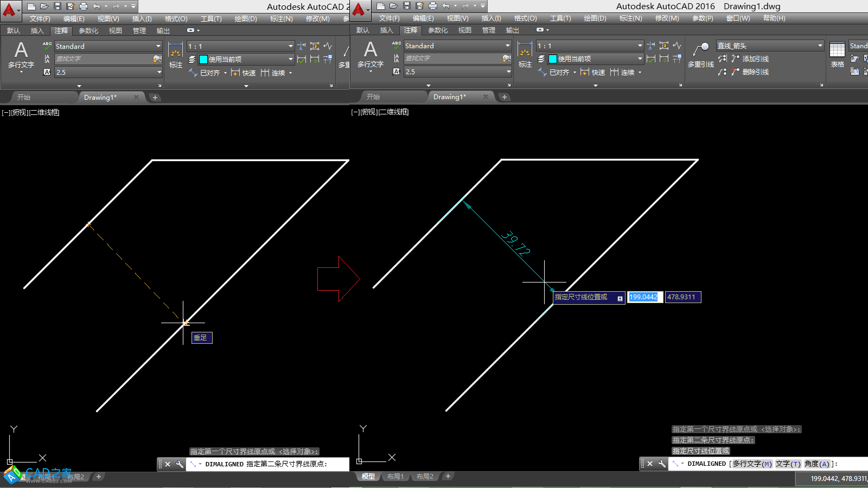Viewport: 868px width, 488px height.
Task: Click the 多重引线 multileader tool
Action: [700, 55]
